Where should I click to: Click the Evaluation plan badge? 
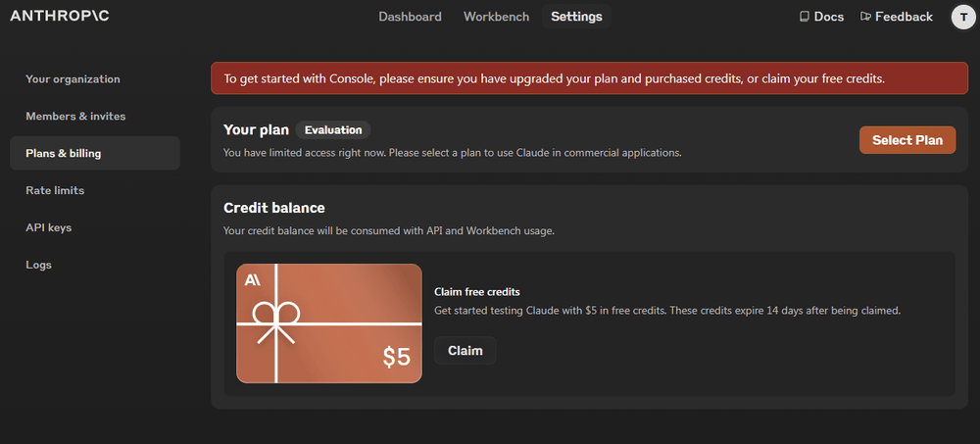(x=333, y=129)
